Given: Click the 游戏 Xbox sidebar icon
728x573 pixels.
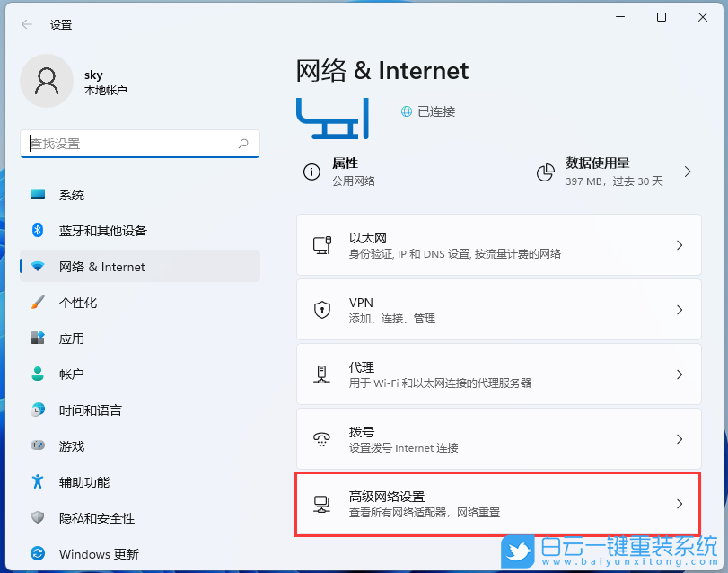Looking at the screenshot, I should tap(38, 446).
